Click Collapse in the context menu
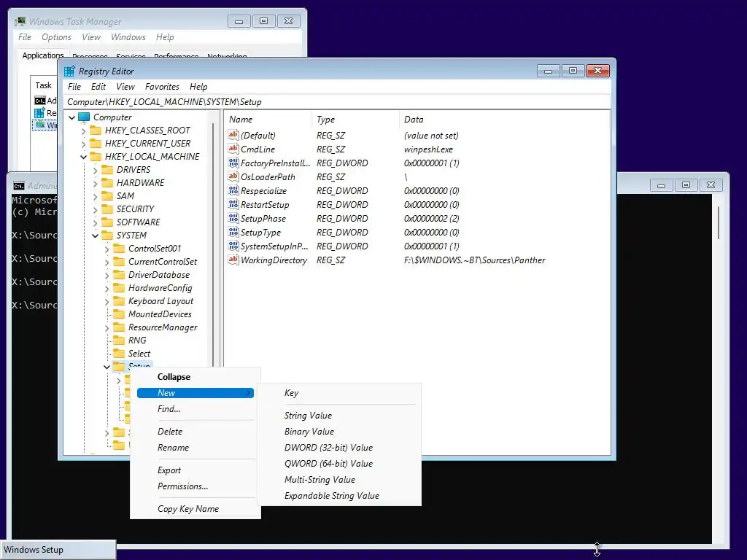 [x=174, y=377]
